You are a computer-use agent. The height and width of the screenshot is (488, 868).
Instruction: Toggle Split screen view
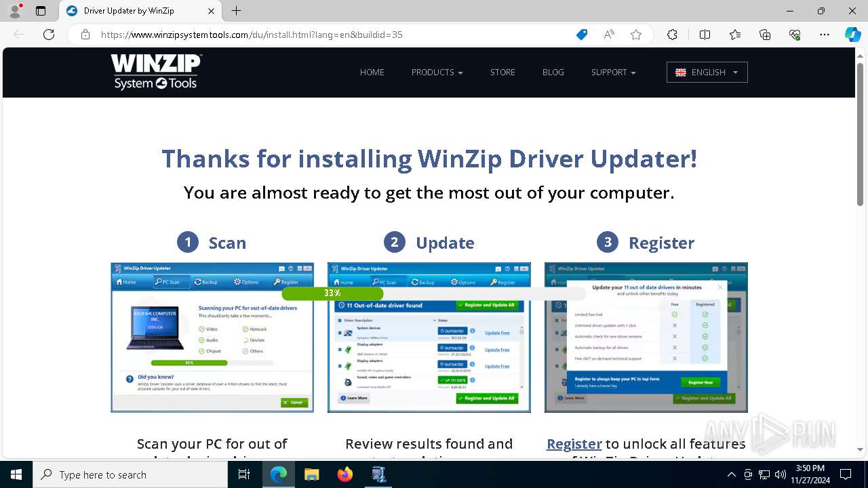coord(705,35)
